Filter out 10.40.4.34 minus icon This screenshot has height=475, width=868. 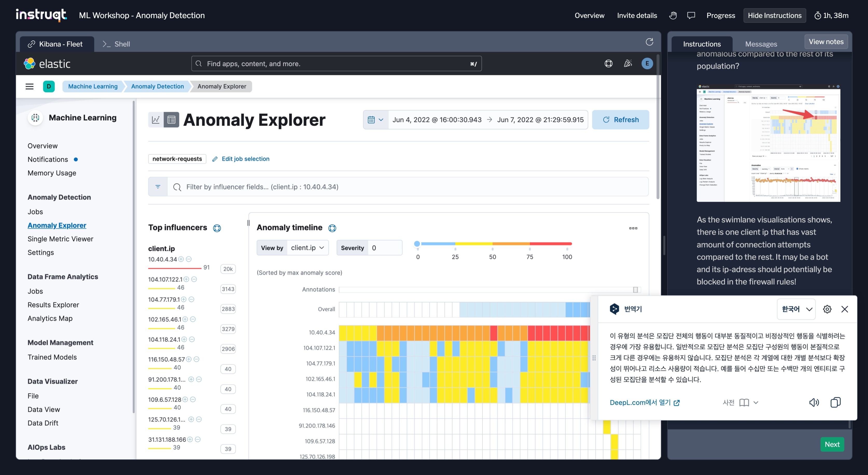pos(189,259)
